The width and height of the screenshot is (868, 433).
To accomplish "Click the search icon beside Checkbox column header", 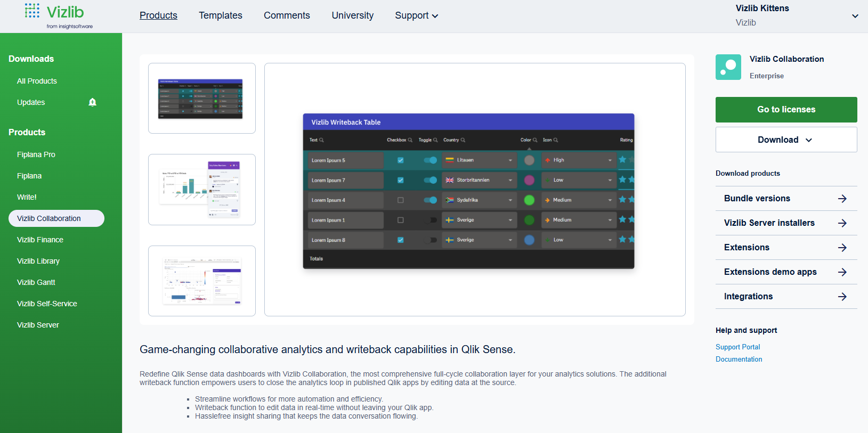I will (x=410, y=140).
